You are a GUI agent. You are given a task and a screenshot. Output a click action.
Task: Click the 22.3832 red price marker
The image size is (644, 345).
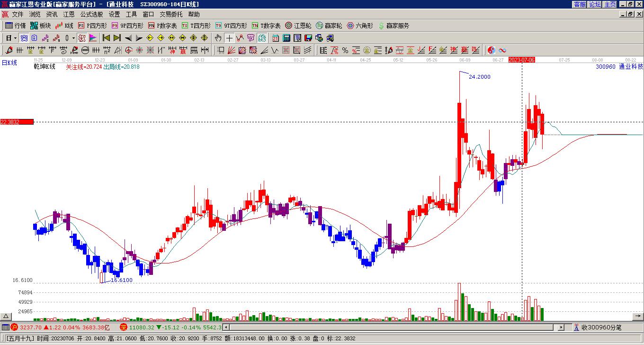(x=17, y=122)
